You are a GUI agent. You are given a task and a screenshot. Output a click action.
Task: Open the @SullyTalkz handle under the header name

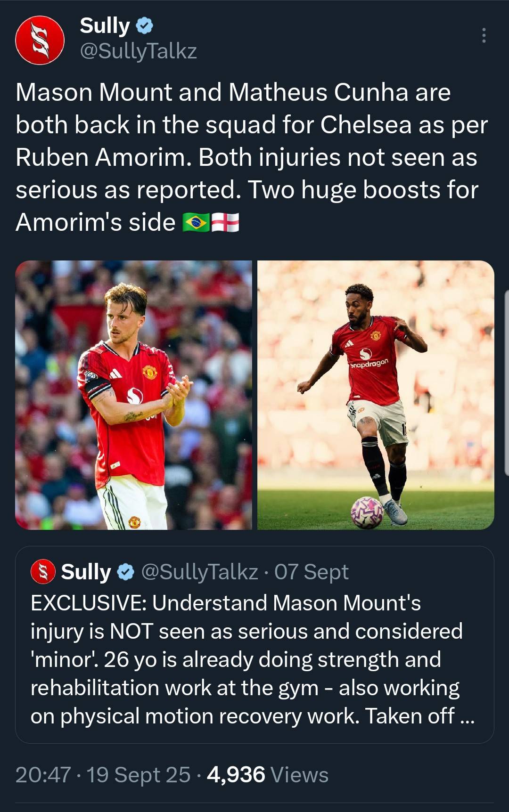(138, 51)
